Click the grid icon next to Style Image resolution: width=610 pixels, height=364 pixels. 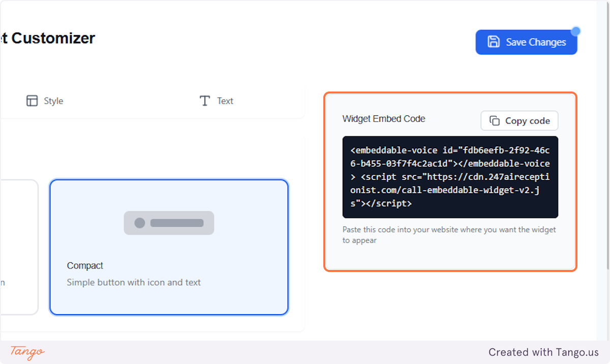coord(32,101)
